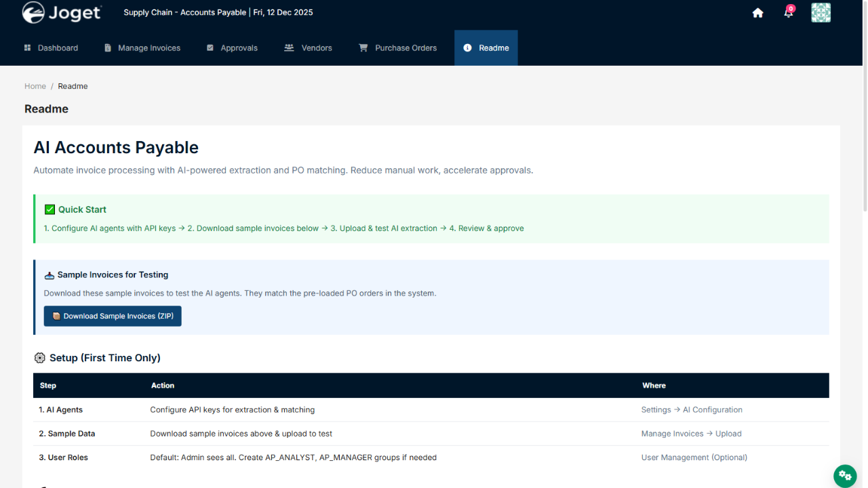
Task: Click the Readme info icon
Action: 467,48
